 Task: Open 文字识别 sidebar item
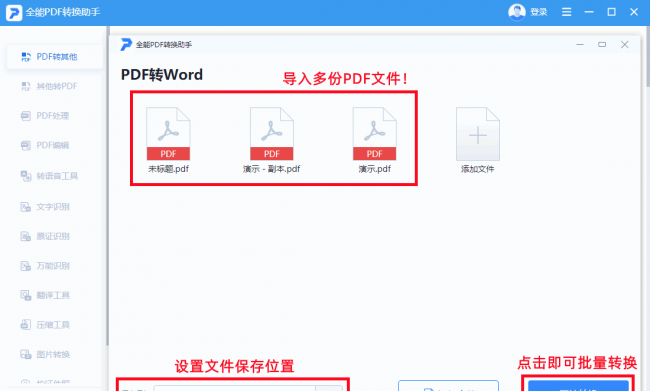[x=45, y=207]
